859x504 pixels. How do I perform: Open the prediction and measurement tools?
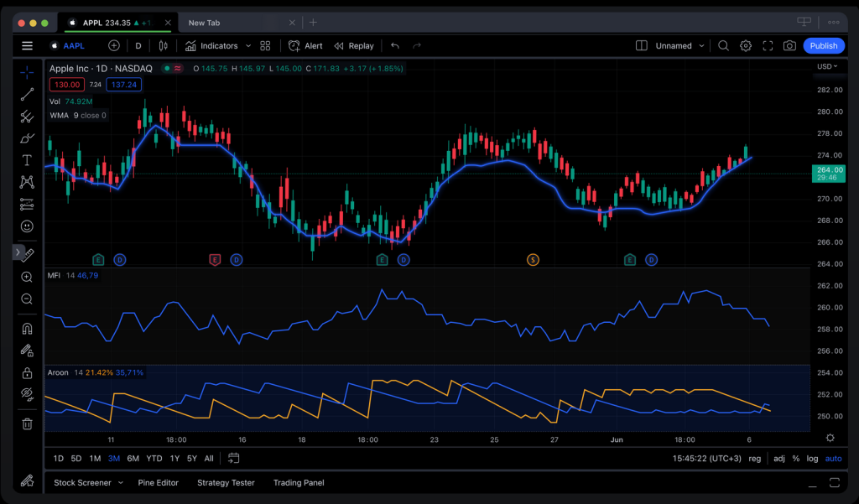(27, 205)
